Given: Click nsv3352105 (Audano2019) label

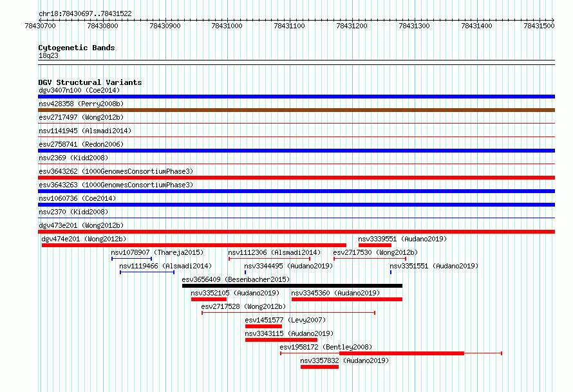Looking at the screenshot, I should point(235,293).
